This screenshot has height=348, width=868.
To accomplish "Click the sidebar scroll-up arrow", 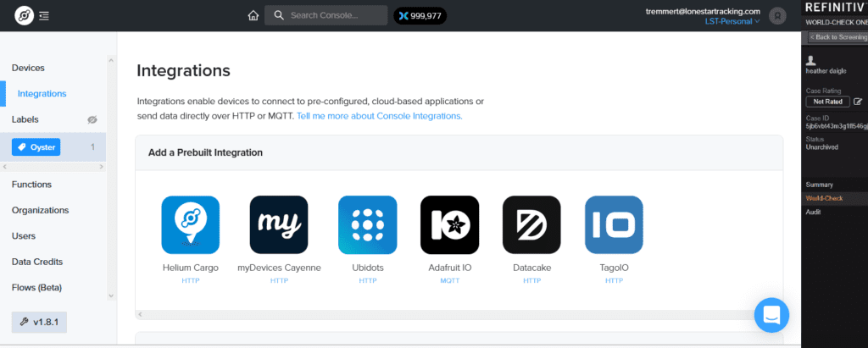I will coord(111,60).
